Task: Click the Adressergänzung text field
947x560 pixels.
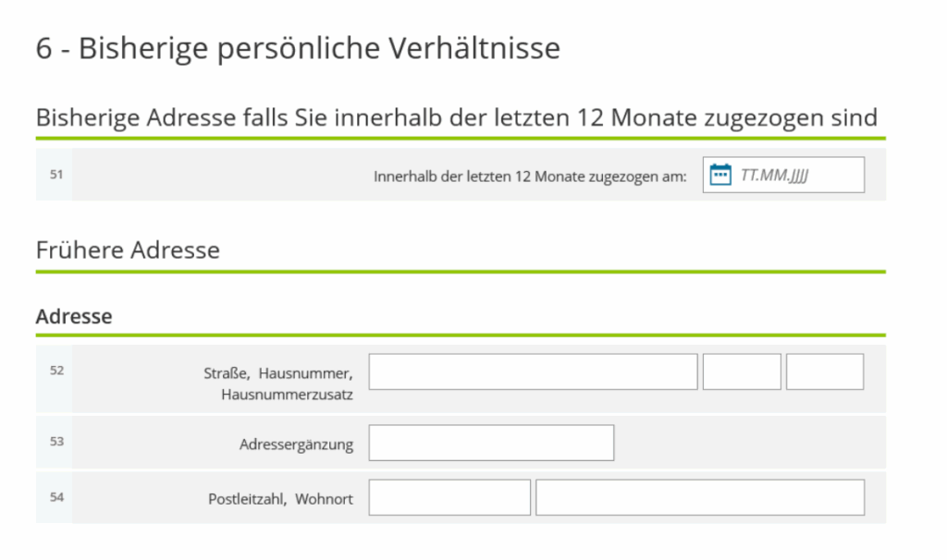Action: [491, 443]
